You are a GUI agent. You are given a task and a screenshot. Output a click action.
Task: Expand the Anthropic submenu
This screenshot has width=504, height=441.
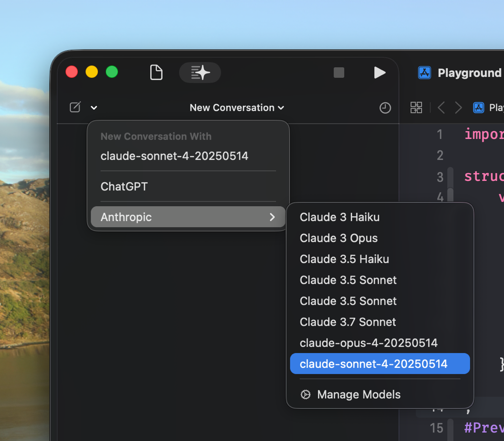tap(188, 217)
